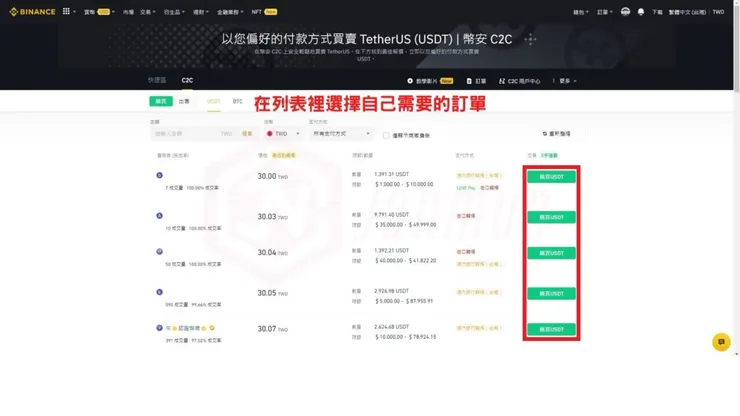Click '$ 40,000.00 - $ 41,822.20' limit text
The image size is (740, 416).
point(405,261)
